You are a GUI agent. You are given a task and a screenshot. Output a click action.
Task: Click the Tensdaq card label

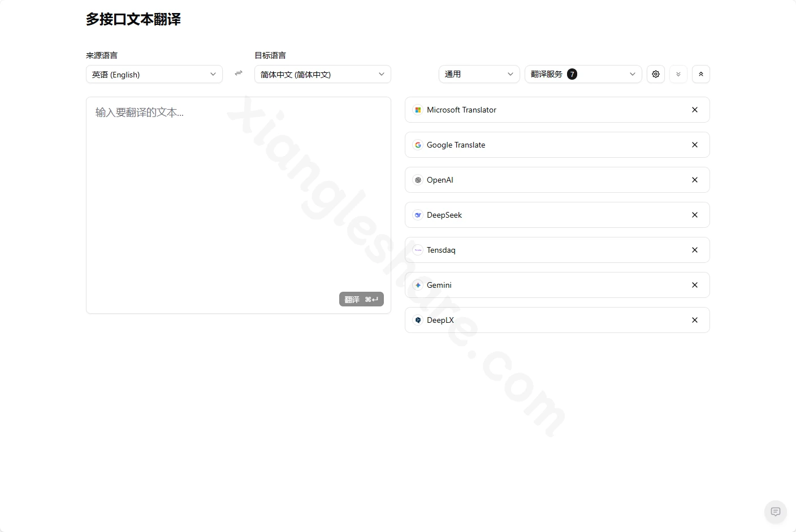click(441, 250)
